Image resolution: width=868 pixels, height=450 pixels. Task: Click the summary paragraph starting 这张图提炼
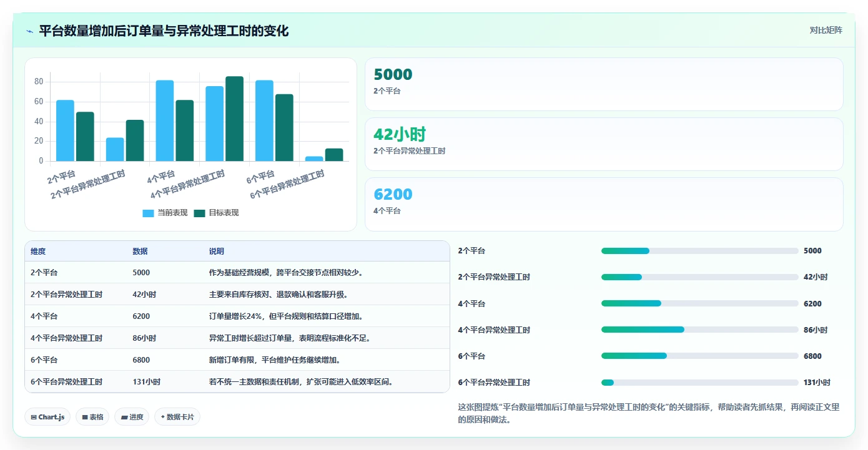click(649, 413)
